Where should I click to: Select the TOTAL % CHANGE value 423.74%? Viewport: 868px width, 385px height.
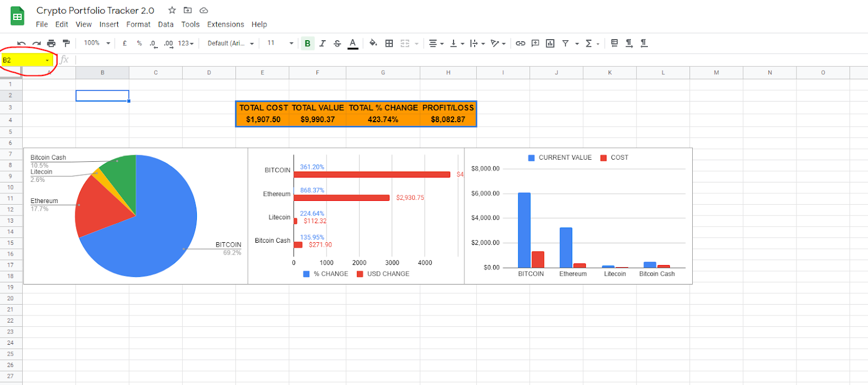coord(383,119)
